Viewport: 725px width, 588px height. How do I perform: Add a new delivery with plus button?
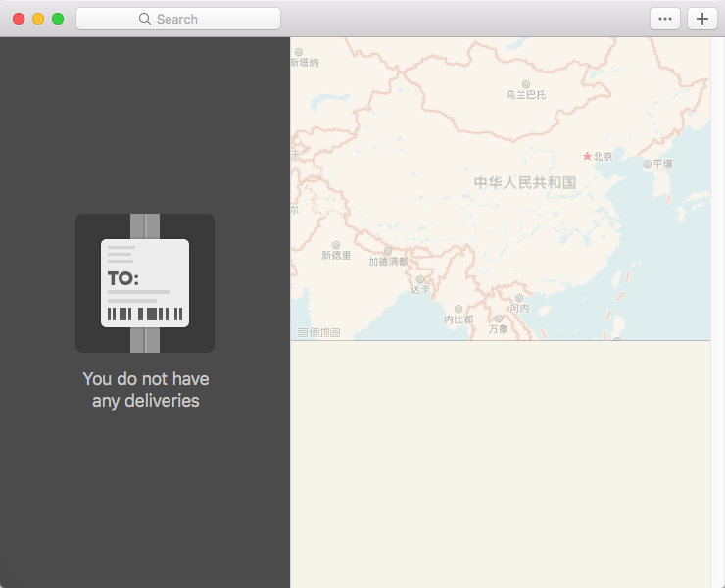pos(701,19)
